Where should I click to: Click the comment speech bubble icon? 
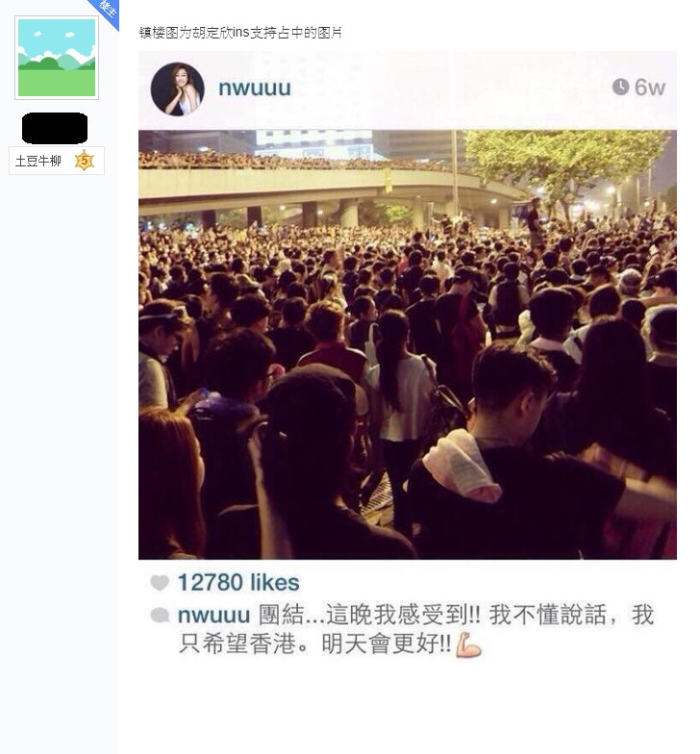(x=160, y=616)
